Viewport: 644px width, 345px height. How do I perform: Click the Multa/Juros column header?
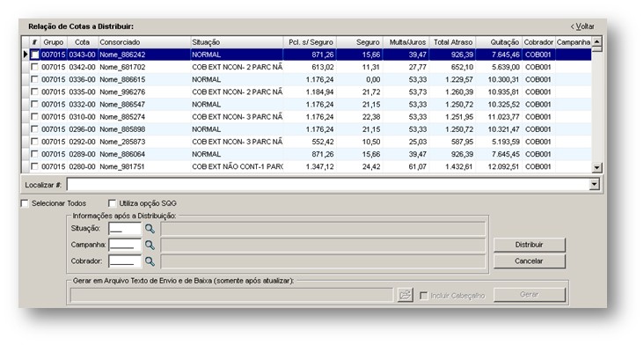[x=406, y=42]
